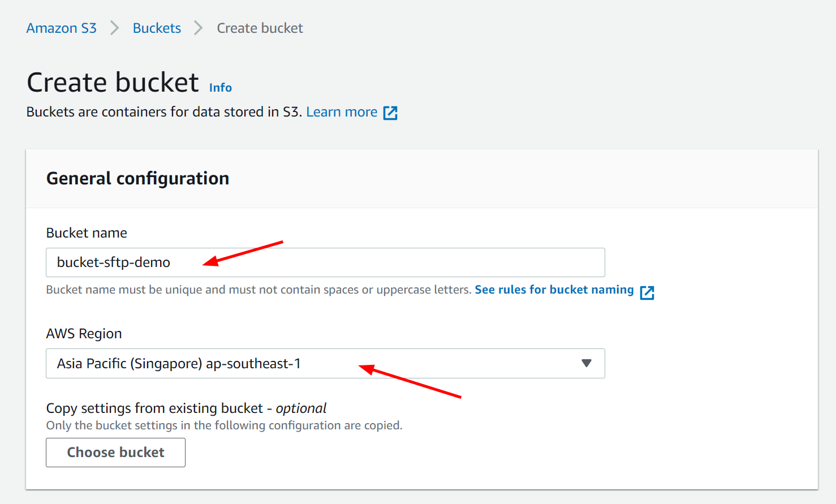Focus the Bucket name text field
This screenshot has height=504, width=836.
325,262
